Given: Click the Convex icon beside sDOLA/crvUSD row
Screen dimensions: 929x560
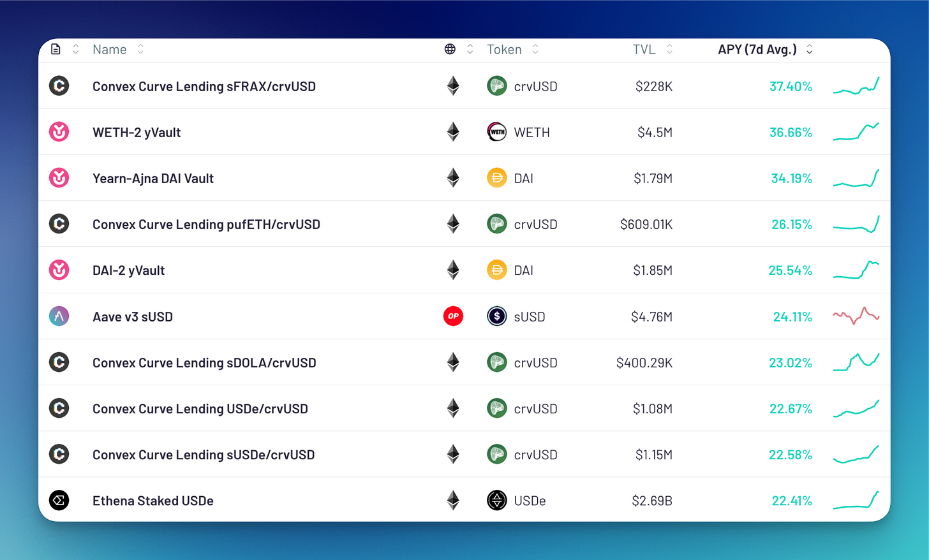Looking at the screenshot, I should 59,362.
